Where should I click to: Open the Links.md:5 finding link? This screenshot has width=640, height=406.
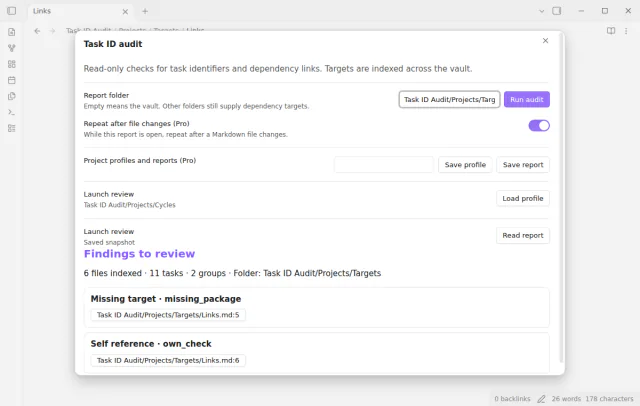(168, 315)
